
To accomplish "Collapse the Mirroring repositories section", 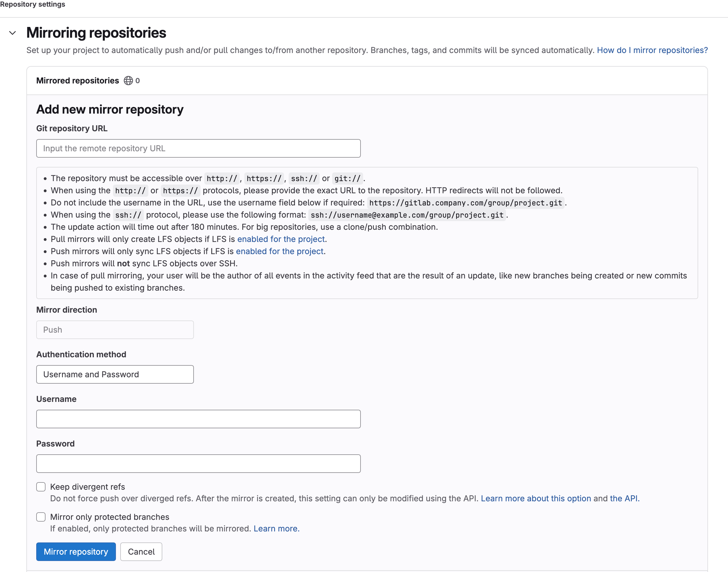I will (12, 32).
